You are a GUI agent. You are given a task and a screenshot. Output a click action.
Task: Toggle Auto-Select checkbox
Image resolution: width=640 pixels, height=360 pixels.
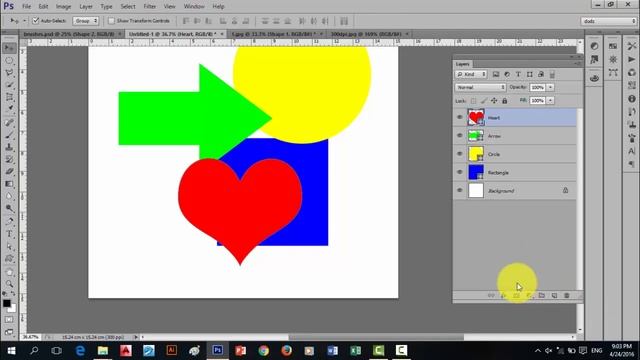pos(36,20)
